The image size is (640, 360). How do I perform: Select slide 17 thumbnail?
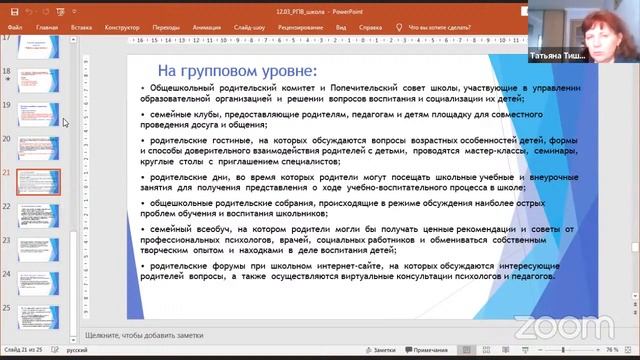38,47
